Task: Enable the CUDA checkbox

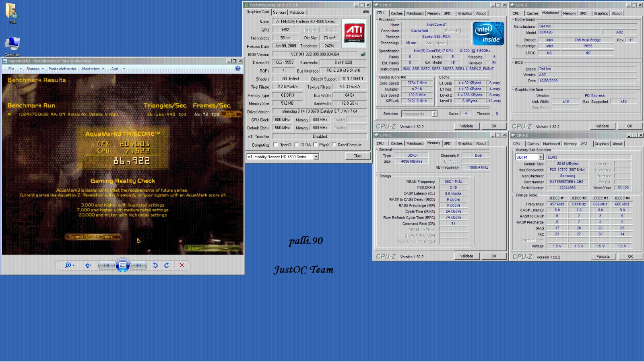Action: point(297,145)
